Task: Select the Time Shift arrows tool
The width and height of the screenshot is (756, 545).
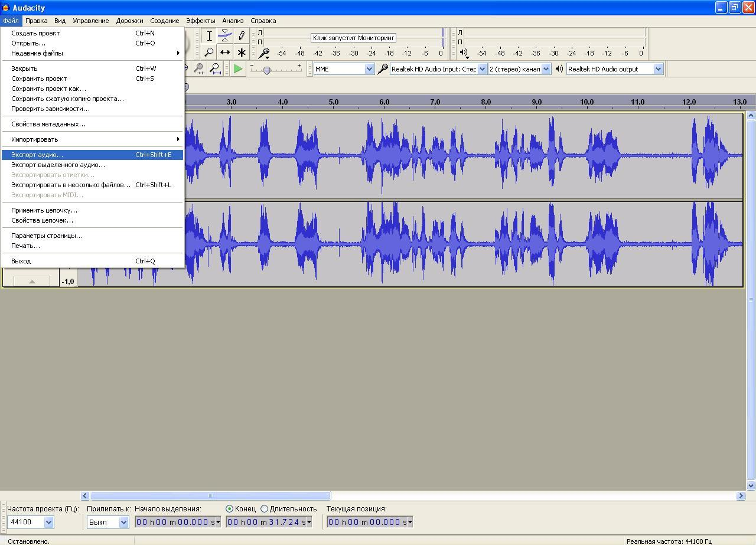Action: [225, 52]
